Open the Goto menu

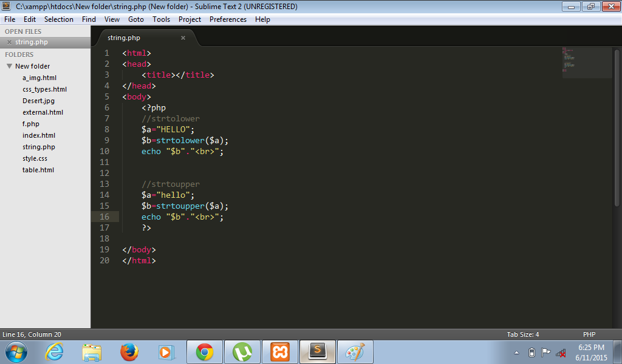(136, 19)
